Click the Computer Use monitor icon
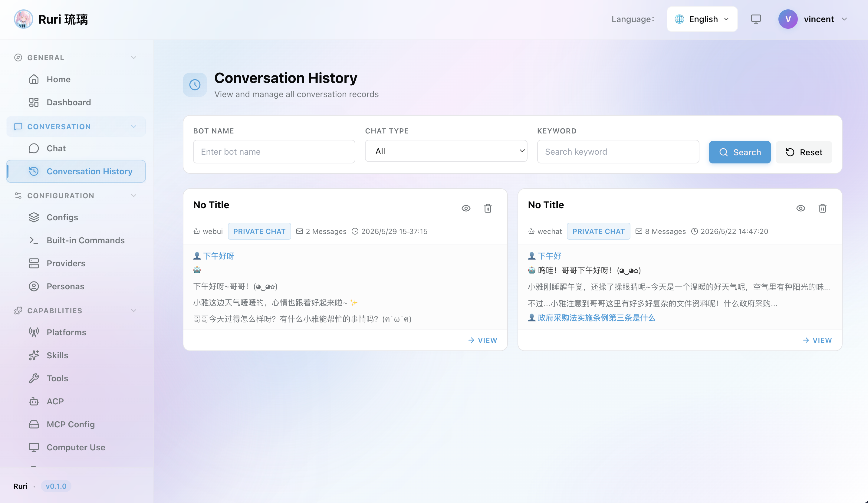The height and width of the screenshot is (503, 868). tap(34, 447)
